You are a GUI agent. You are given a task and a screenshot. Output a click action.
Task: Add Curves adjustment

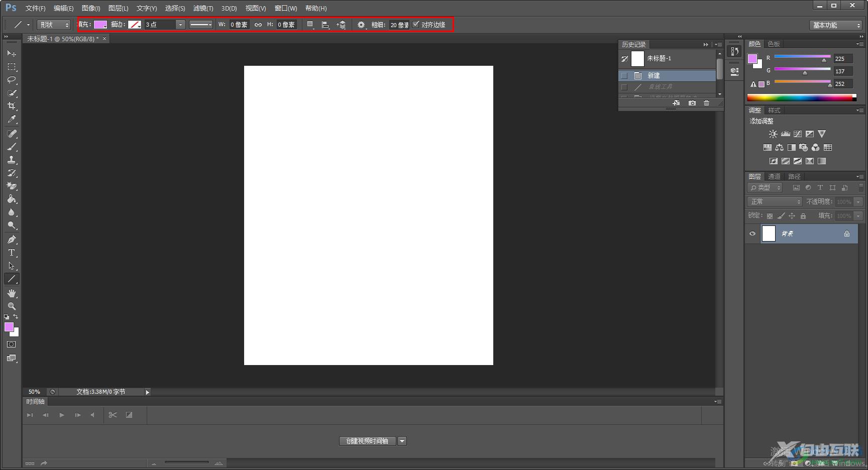(798, 134)
